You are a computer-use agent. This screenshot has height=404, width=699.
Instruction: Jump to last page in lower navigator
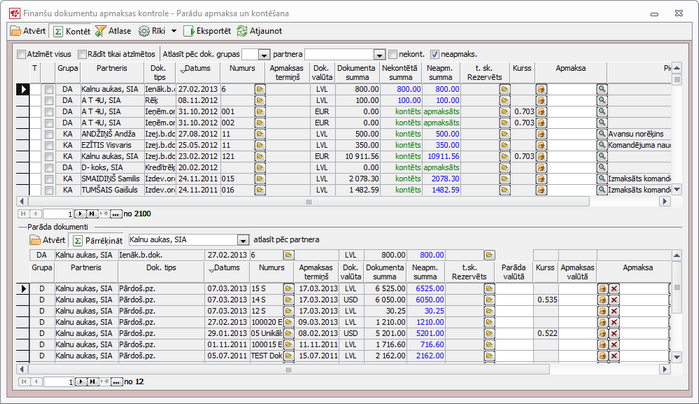click(x=93, y=382)
